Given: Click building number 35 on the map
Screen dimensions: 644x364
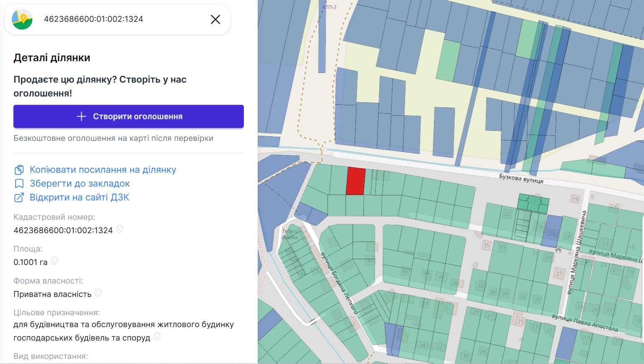Looking at the screenshot, I should (486, 245).
